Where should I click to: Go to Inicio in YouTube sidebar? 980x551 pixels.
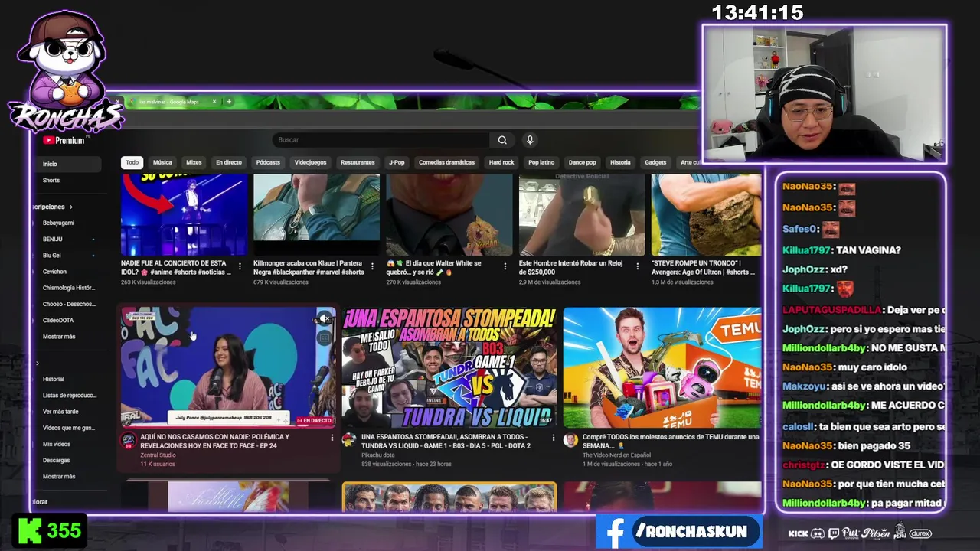[67, 164]
